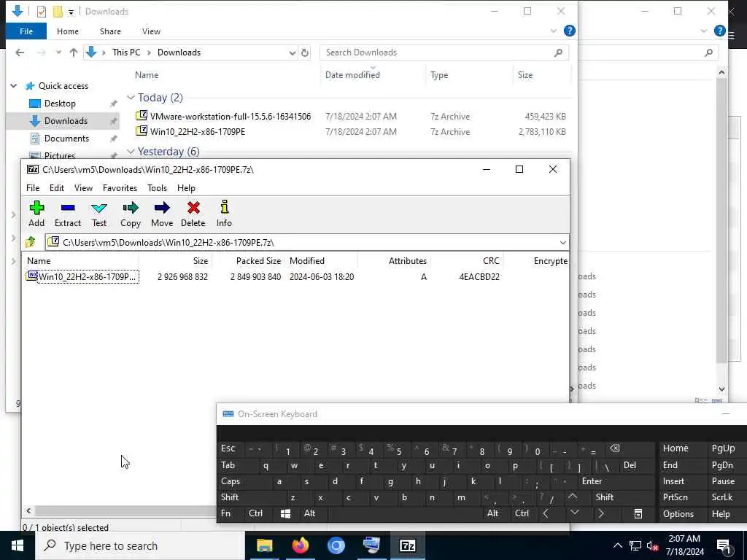
Task: Click the Copy toolbar icon in 7-Zip
Action: pos(131,214)
